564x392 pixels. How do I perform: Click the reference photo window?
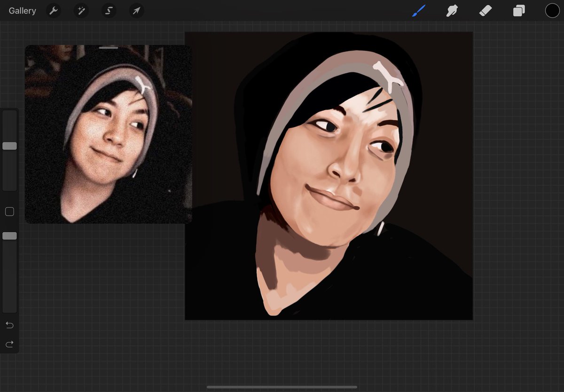coord(109,134)
